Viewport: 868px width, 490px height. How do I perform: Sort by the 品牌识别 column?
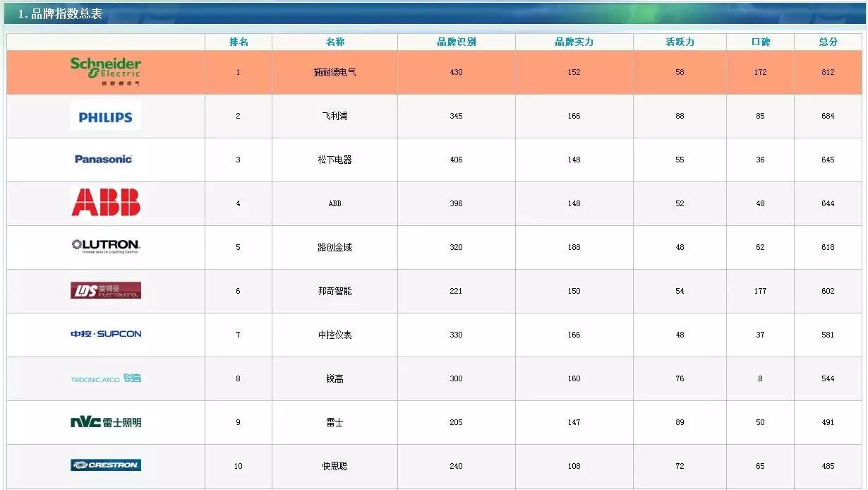click(x=456, y=41)
